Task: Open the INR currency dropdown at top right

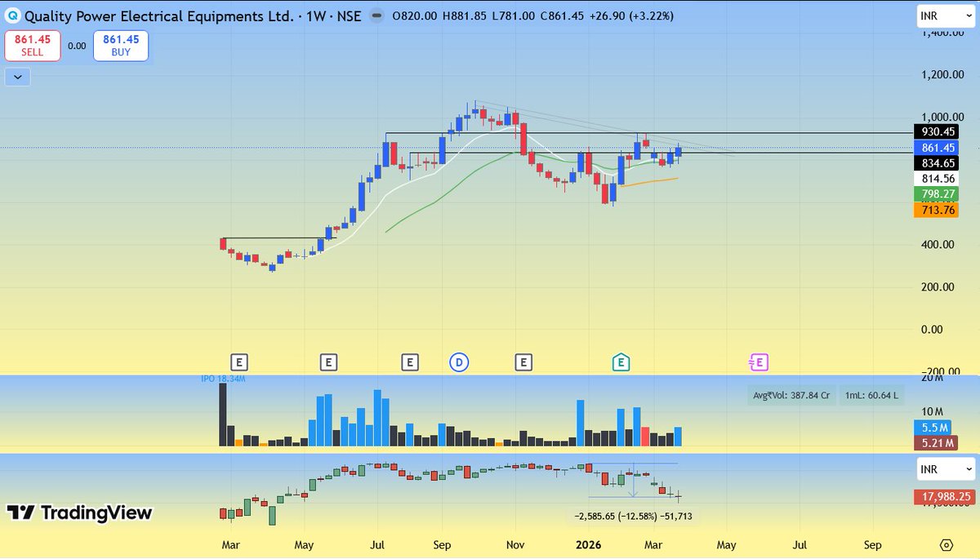Action: coord(945,16)
